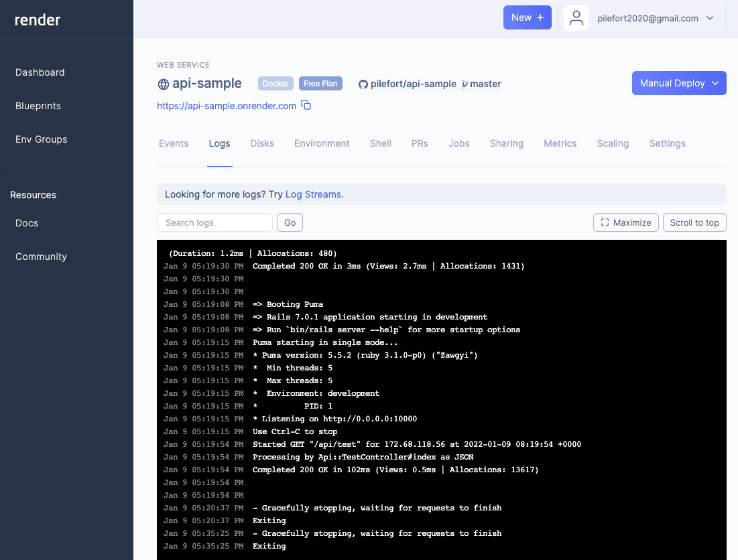
Task: Click the Scroll to top button
Action: pyautogui.click(x=694, y=222)
